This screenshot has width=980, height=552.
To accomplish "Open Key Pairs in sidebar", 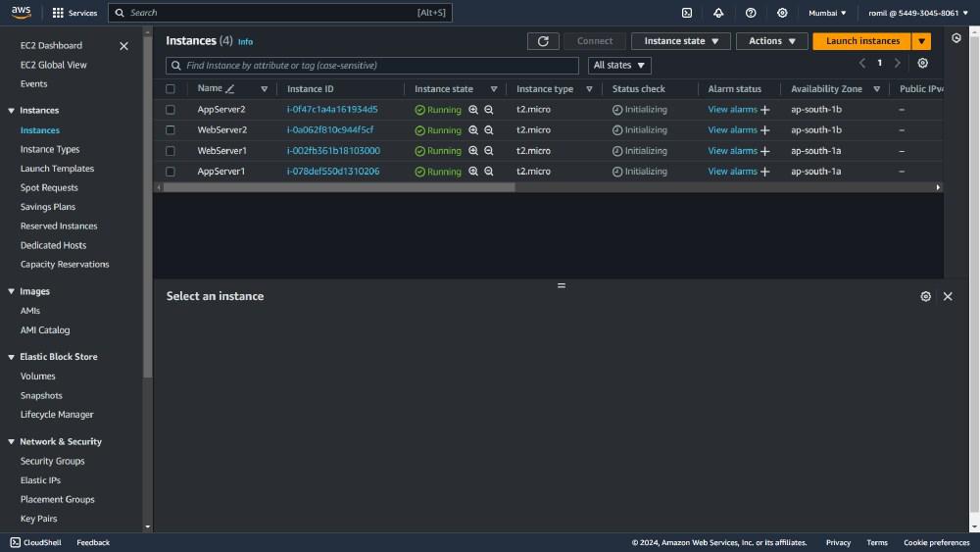I will point(39,519).
